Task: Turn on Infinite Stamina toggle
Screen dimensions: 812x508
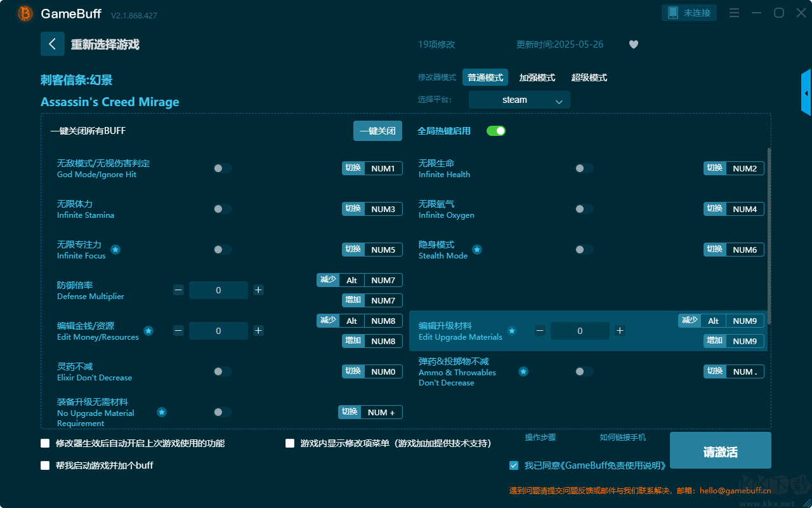Action: click(223, 209)
